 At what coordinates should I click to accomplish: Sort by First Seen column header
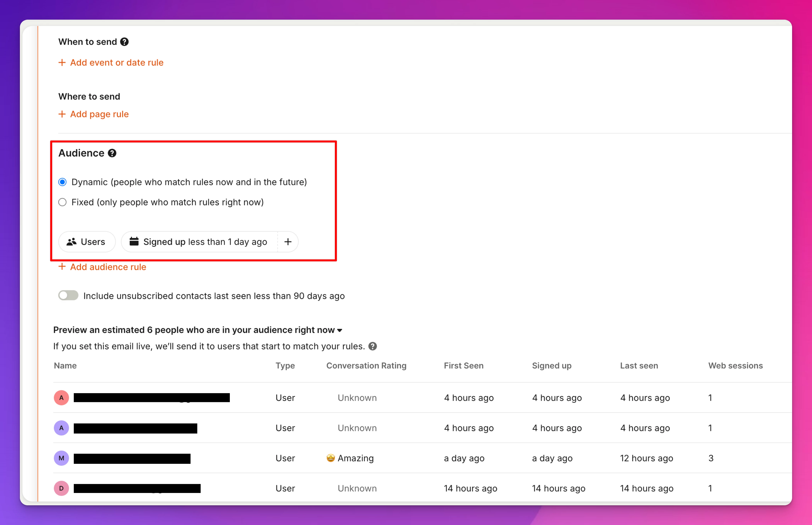coord(464,365)
